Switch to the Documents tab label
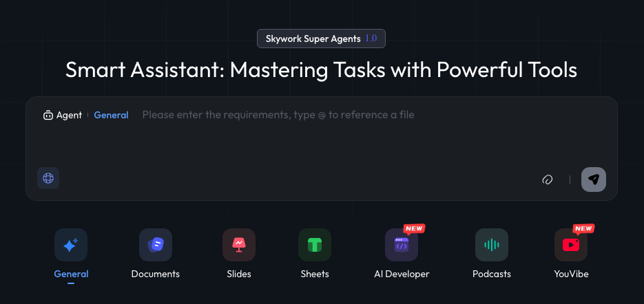The image size is (644, 304). pyautogui.click(x=156, y=274)
